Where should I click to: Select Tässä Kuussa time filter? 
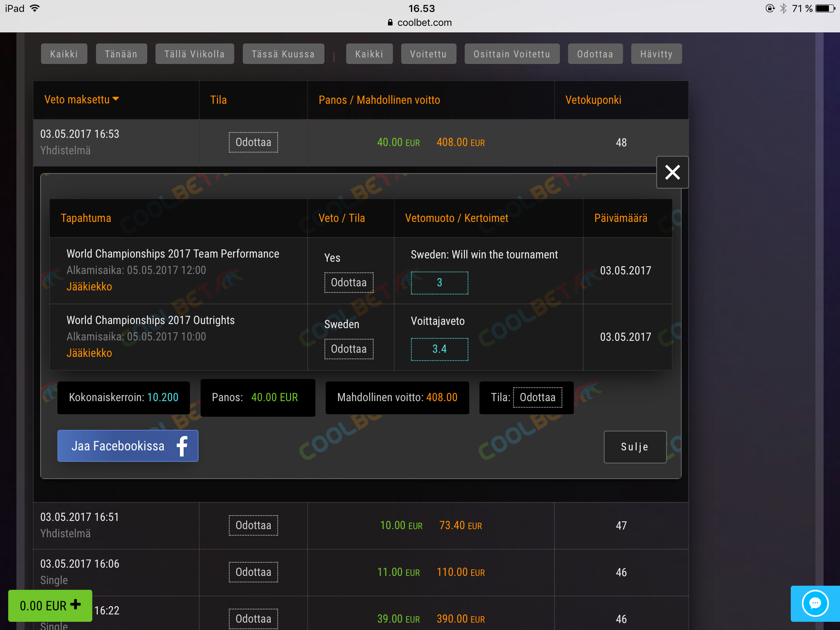(x=283, y=54)
